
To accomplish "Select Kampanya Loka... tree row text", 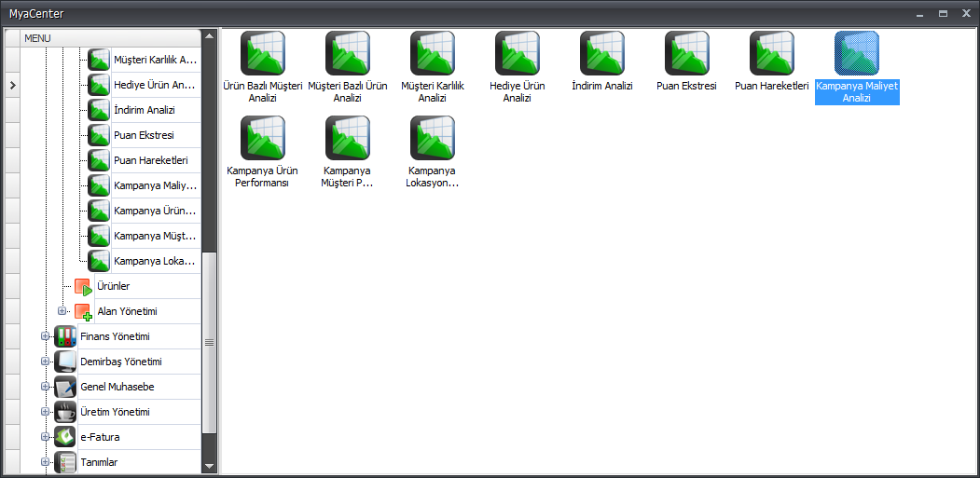I will 155,261.
